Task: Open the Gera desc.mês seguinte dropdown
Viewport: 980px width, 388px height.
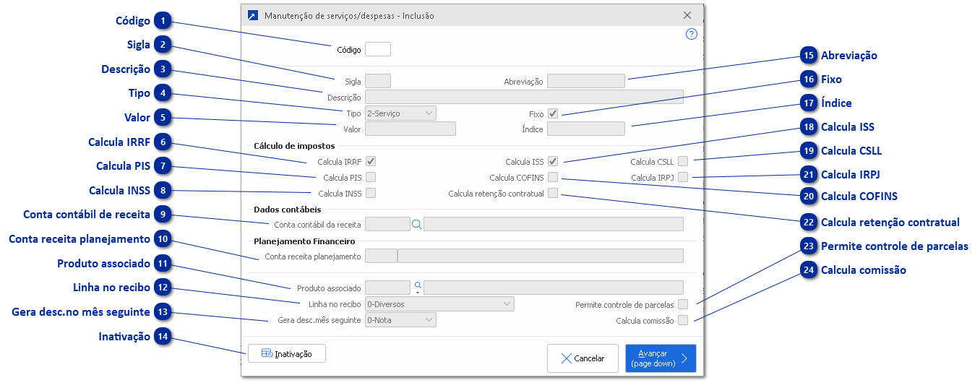Action: pos(400,320)
